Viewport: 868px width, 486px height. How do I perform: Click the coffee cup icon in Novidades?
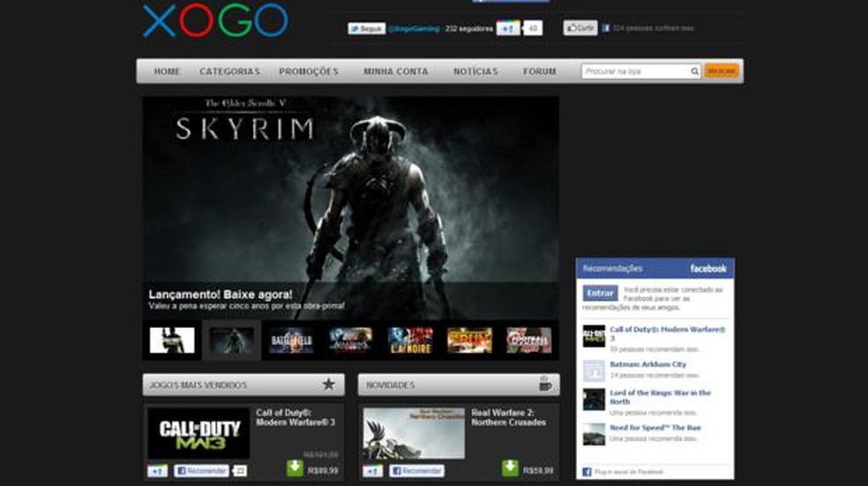(545, 384)
